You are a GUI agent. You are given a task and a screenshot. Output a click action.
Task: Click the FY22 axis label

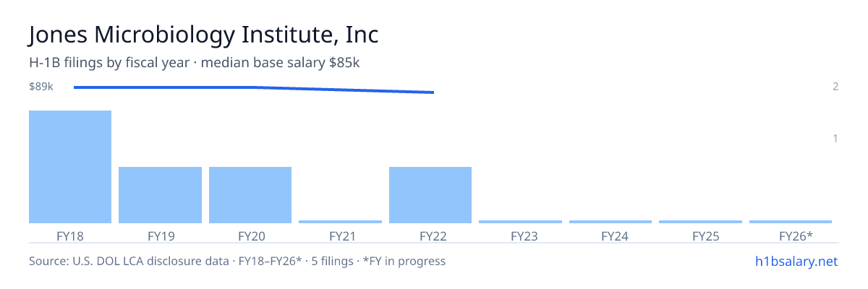(x=430, y=236)
